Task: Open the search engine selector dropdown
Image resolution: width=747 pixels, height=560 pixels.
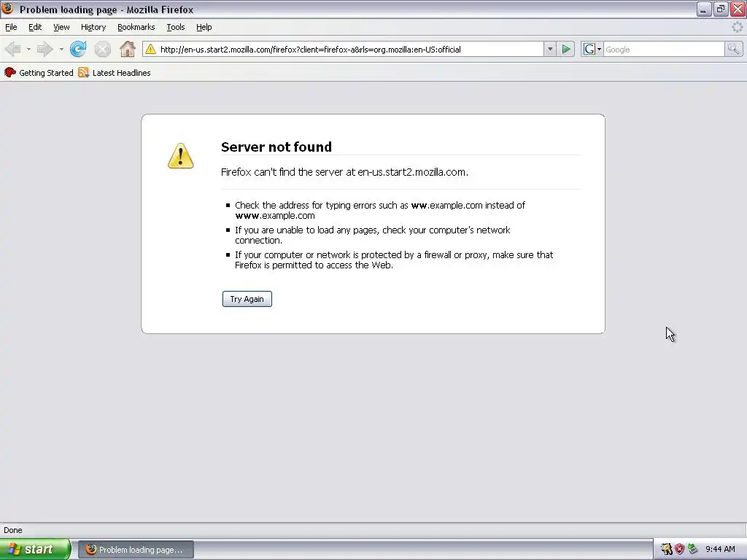Action: (599, 49)
